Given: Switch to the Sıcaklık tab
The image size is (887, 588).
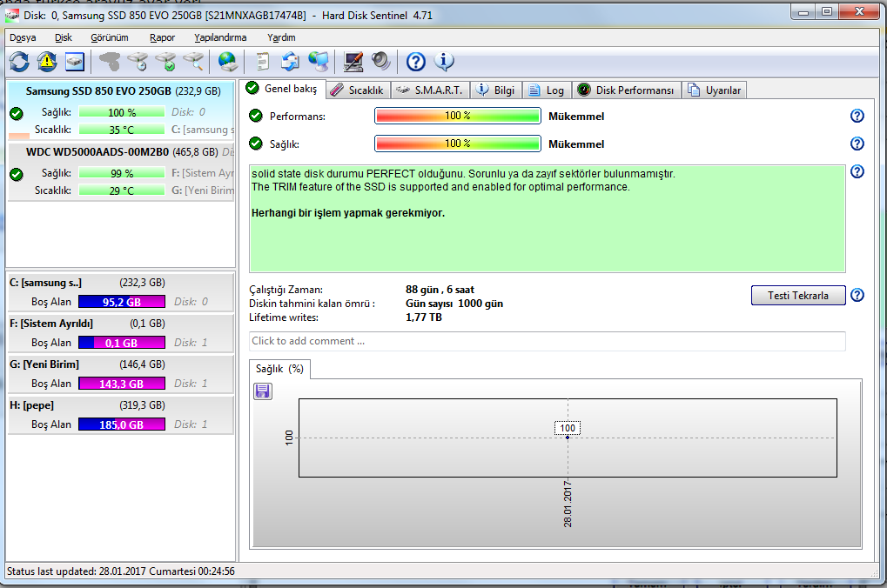Looking at the screenshot, I should [x=358, y=90].
